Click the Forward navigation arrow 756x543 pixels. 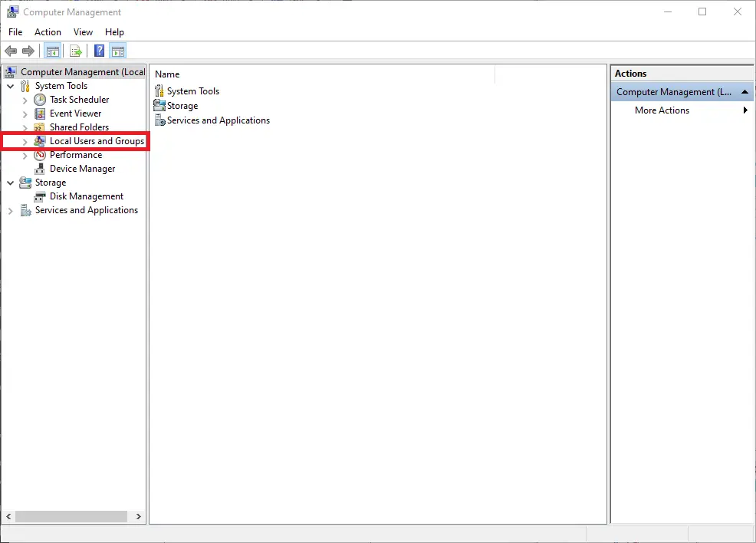[29, 51]
